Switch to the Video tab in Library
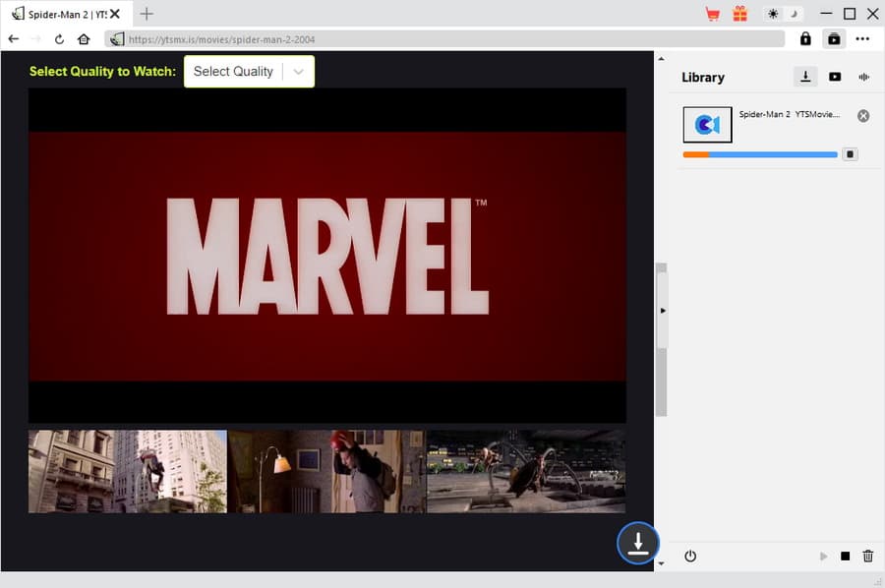Image resolution: width=885 pixels, height=588 pixels. click(835, 77)
